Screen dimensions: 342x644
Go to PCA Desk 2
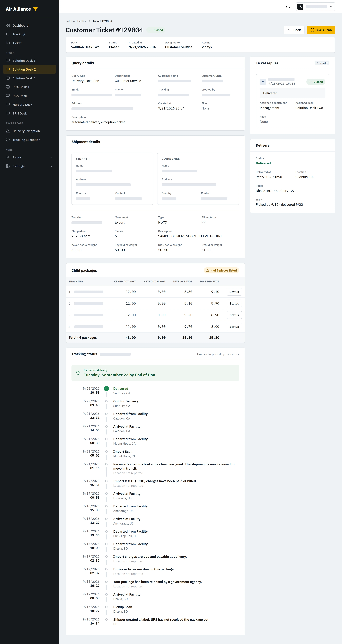coord(29,96)
